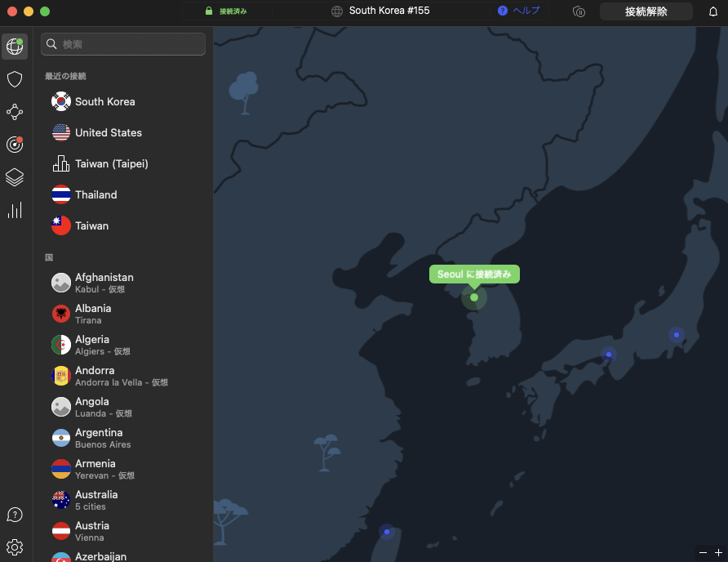
Task: Click the ヘルプ help link
Action: [x=519, y=11]
